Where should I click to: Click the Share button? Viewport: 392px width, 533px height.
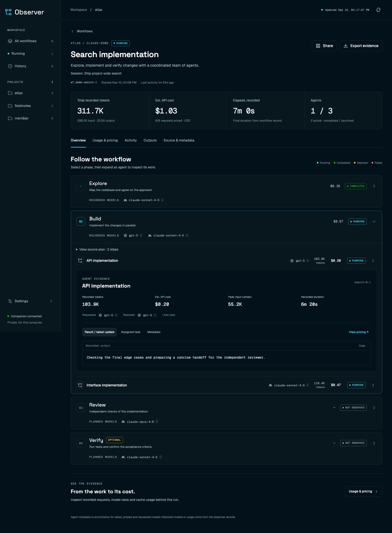[324, 46]
